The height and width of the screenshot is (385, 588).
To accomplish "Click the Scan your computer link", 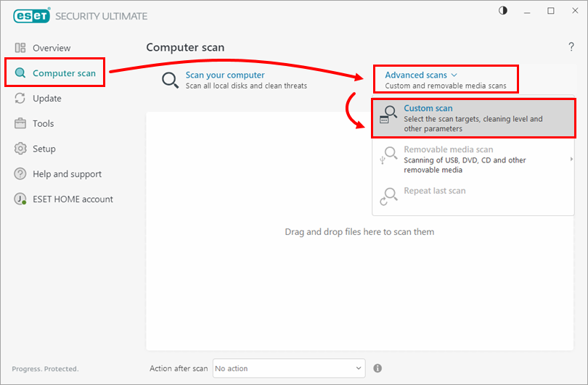I will (x=225, y=75).
